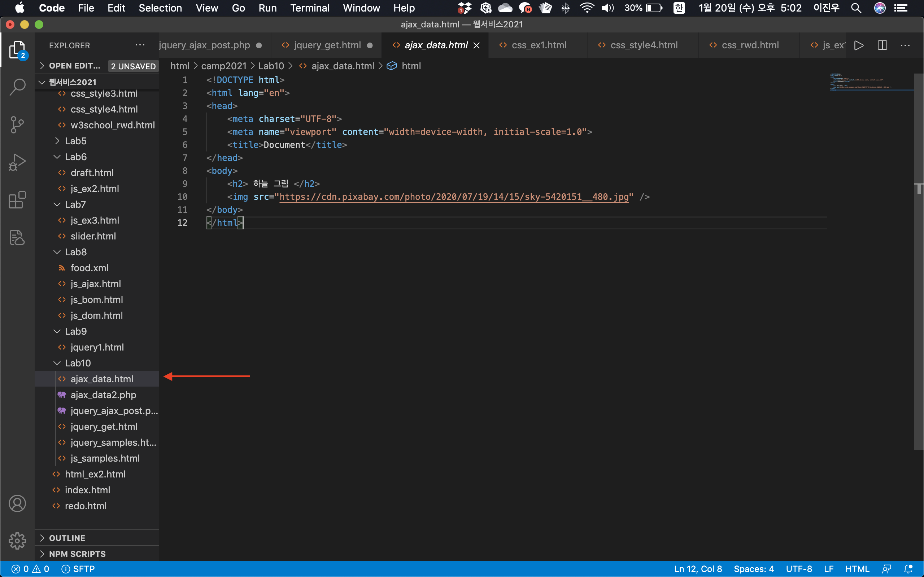Open the Terminal menu
The image size is (924, 577).
pos(309,8)
